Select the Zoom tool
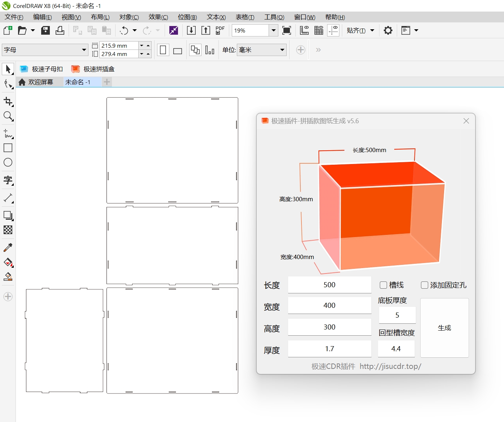504x422 pixels. (x=8, y=116)
